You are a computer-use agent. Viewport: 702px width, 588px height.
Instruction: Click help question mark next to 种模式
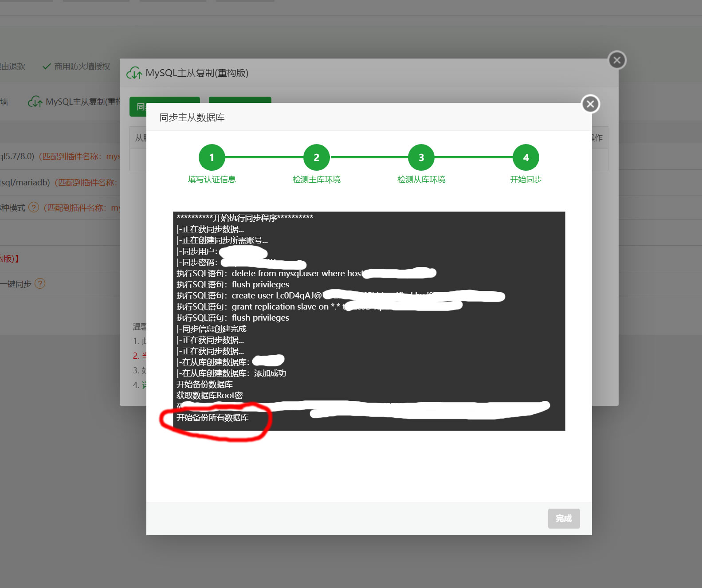click(34, 208)
